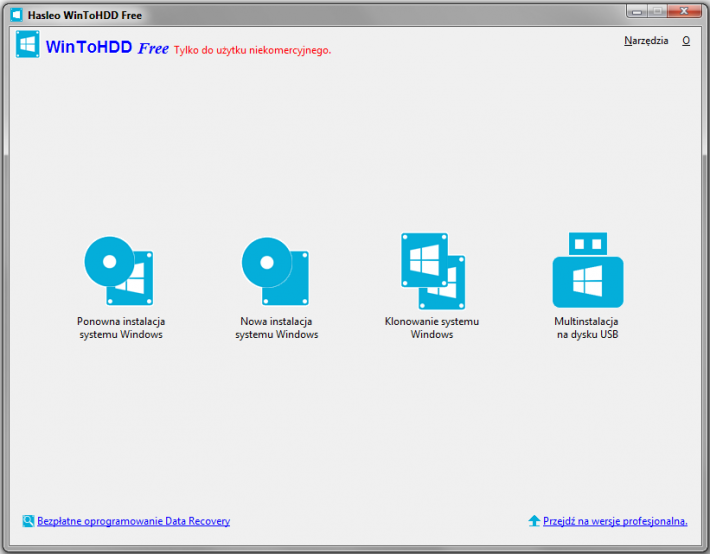
Task: Open the Klonowanie systemu Windows icon
Action: click(x=433, y=271)
